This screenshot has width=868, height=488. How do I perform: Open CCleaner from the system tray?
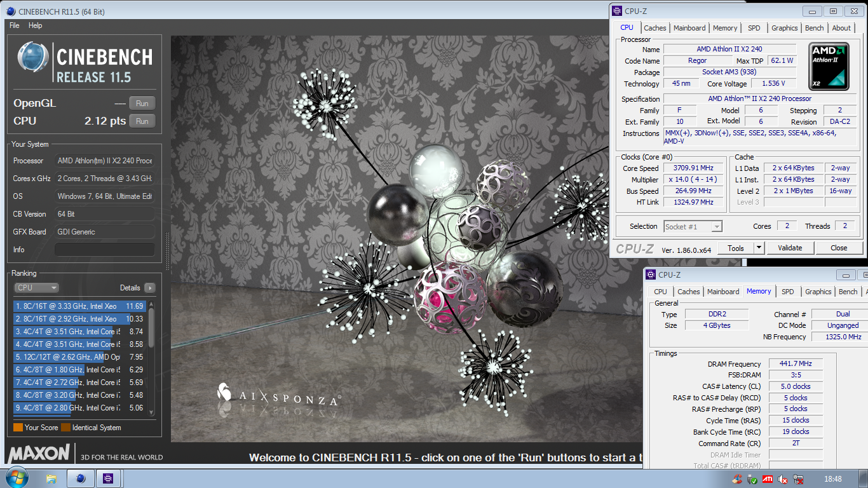click(x=736, y=479)
